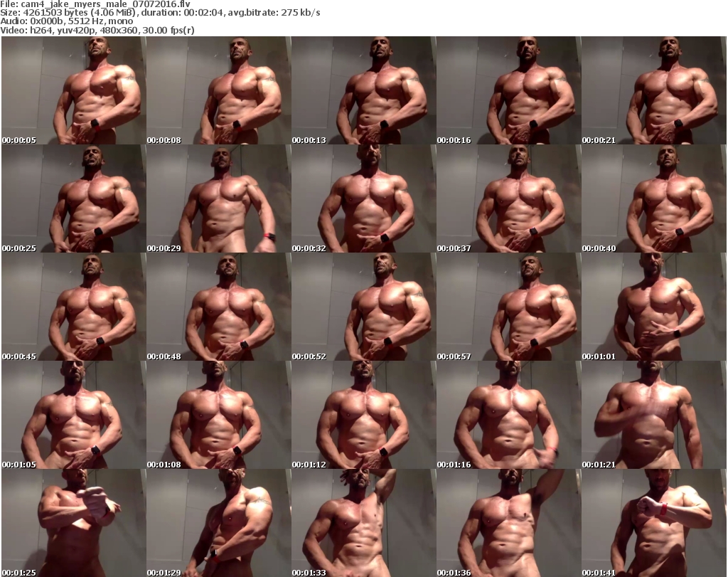Image resolution: width=728 pixels, height=577 pixels.
Task: Select the thumbnail stamped 00:00:45
Action: pyautogui.click(x=74, y=307)
